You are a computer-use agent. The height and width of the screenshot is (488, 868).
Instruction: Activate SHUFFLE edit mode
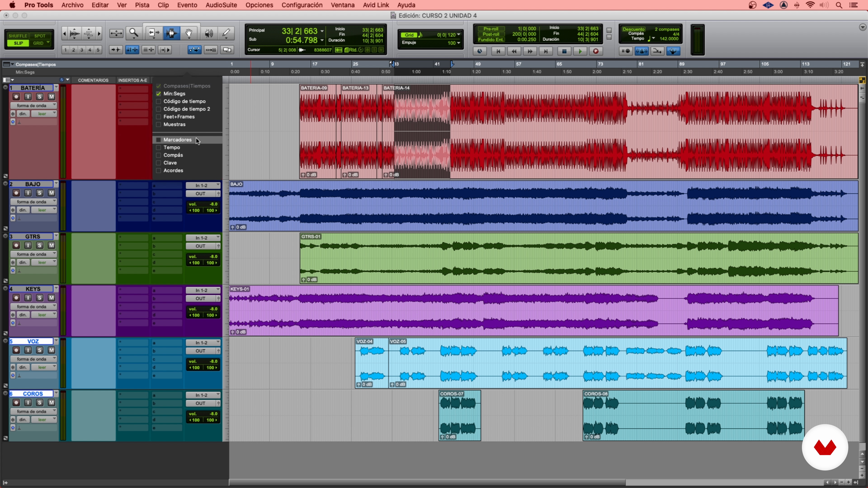[x=18, y=36]
